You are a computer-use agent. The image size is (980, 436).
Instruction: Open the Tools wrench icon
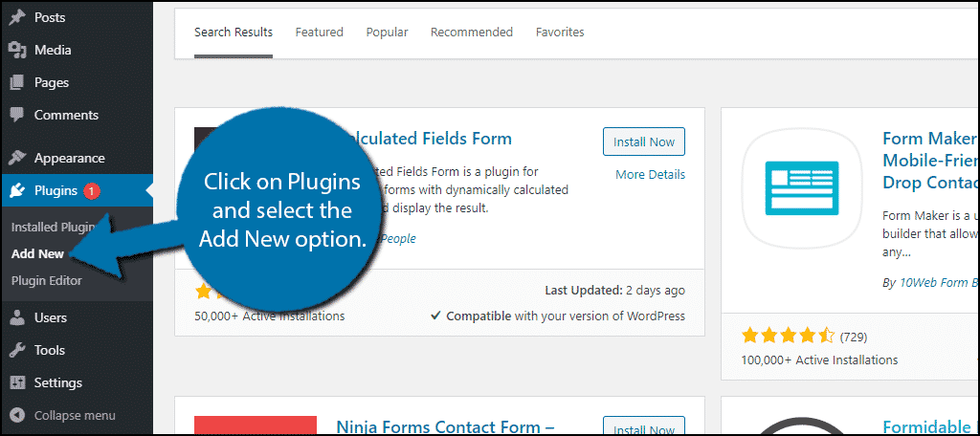click(x=18, y=350)
